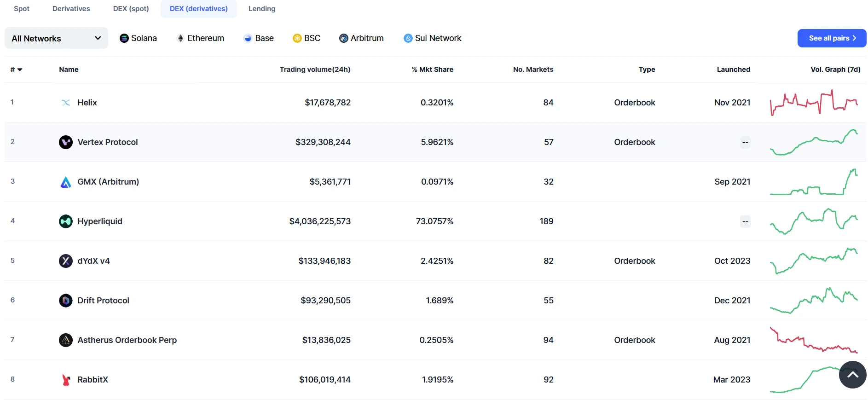Image resolution: width=868 pixels, height=400 pixels.
Task: Sort by Launched column header
Action: [734, 70]
